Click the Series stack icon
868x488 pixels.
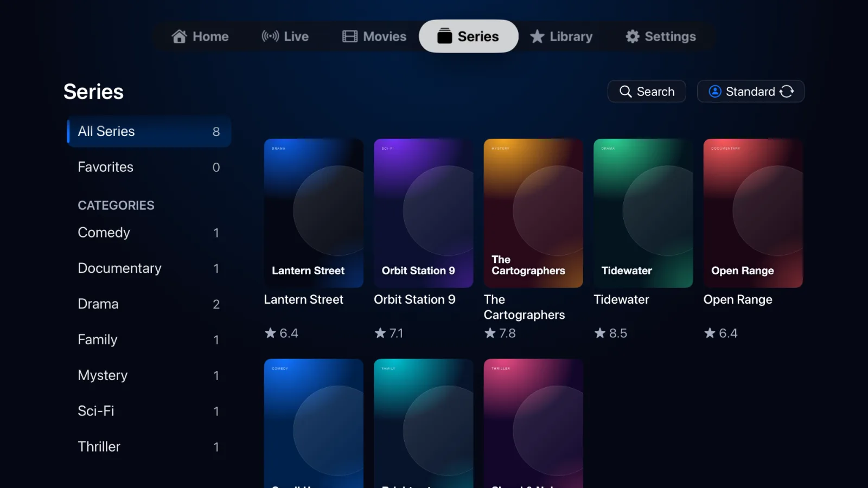tap(444, 36)
